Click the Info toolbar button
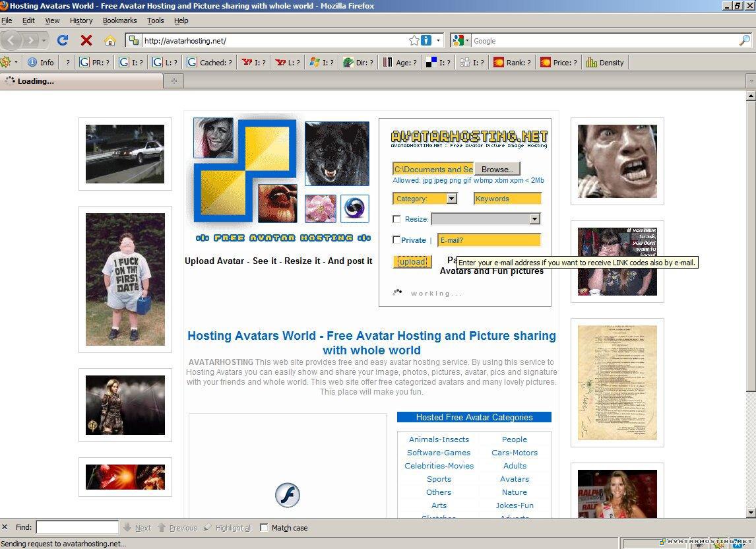Viewport: 756px width, 549px height. (40, 63)
